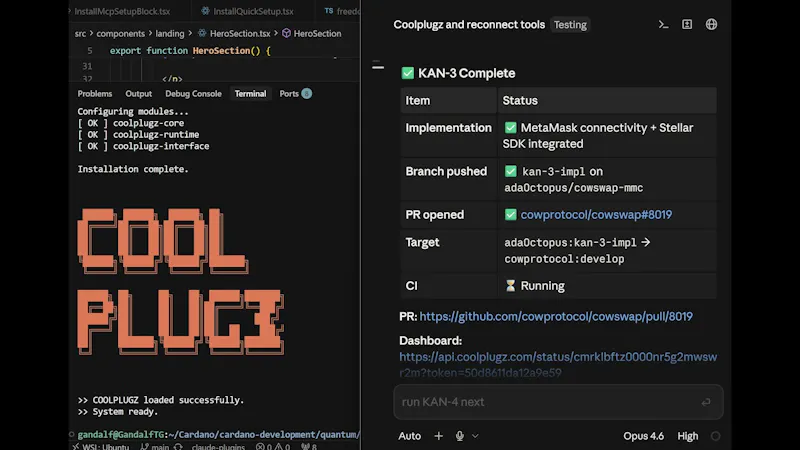The height and width of the screenshot is (450, 800).
Task: Click '[ OK ] coolplugz-runtime' terminal line
Action: [x=138, y=134]
